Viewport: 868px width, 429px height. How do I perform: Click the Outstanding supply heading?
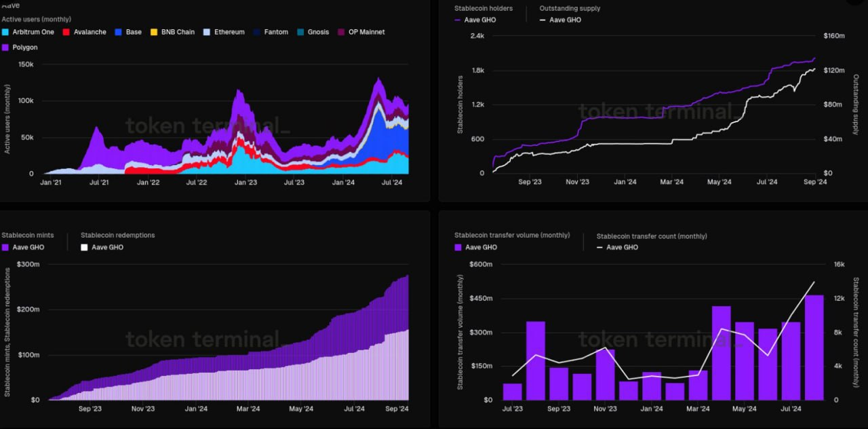(570, 8)
